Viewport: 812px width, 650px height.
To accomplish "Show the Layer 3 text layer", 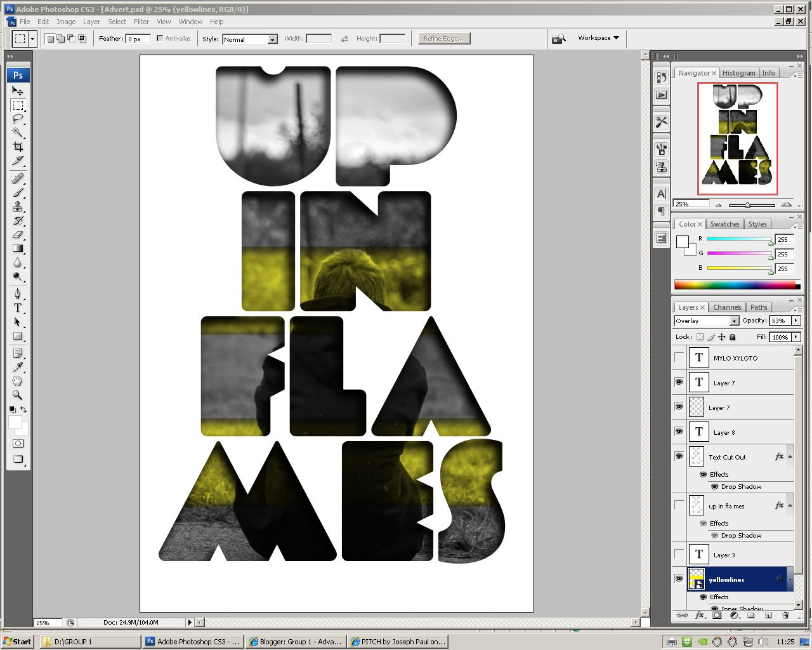I will pos(679,555).
